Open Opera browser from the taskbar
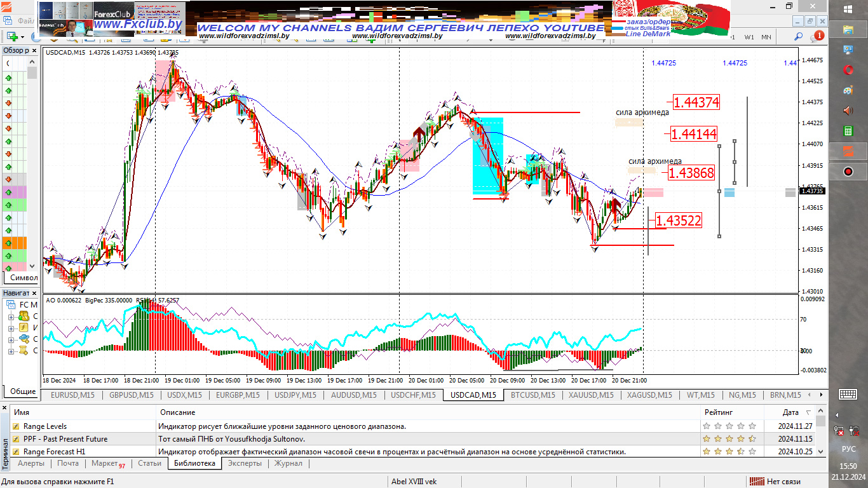Viewport: 868px width, 488px height. 848,69
